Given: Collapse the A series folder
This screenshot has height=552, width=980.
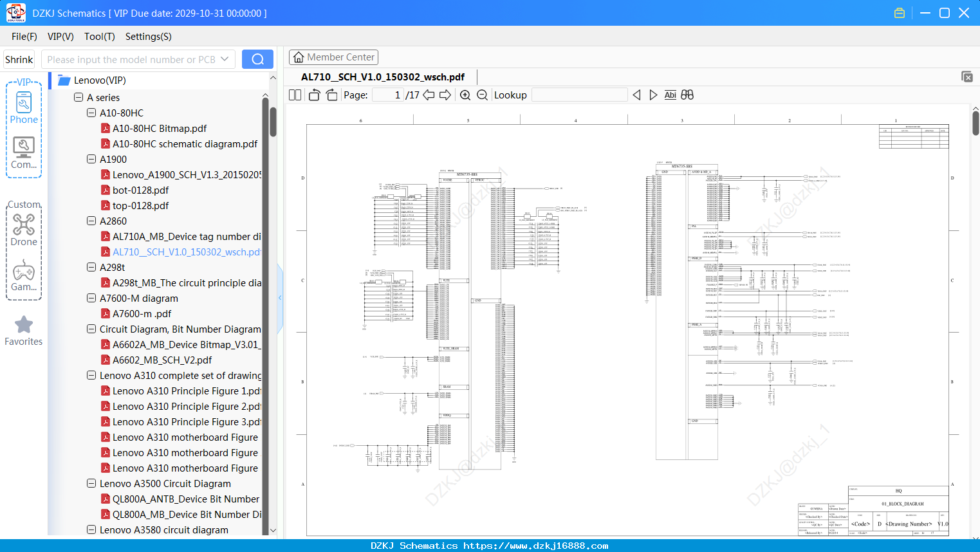Looking at the screenshot, I should point(79,98).
